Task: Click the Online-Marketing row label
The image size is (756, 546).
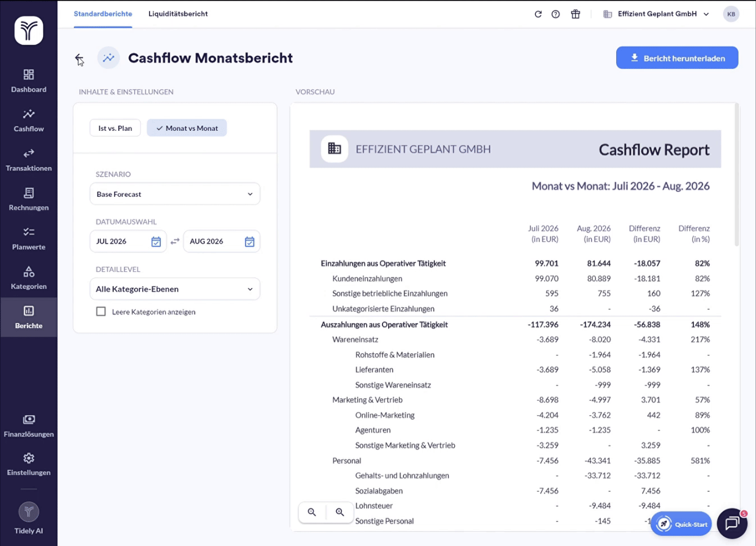Action: pyautogui.click(x=385, y=415)
